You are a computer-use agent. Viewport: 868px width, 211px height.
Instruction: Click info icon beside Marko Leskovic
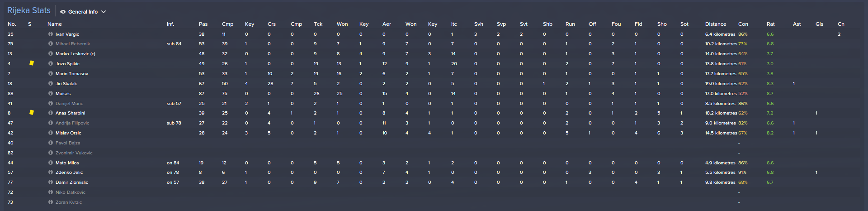click(51, 53)
